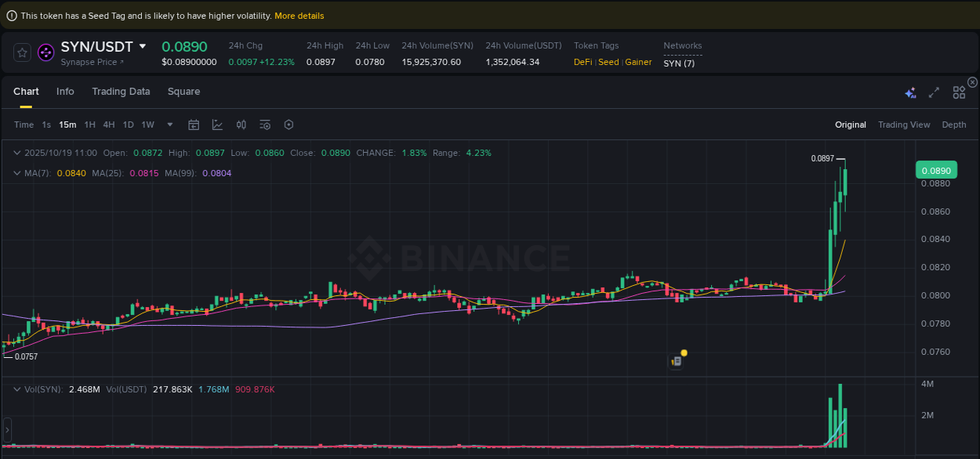
Task: Launch the AI analysis sparkle icon
Action: pyautogui.click(x=910, y=92)
